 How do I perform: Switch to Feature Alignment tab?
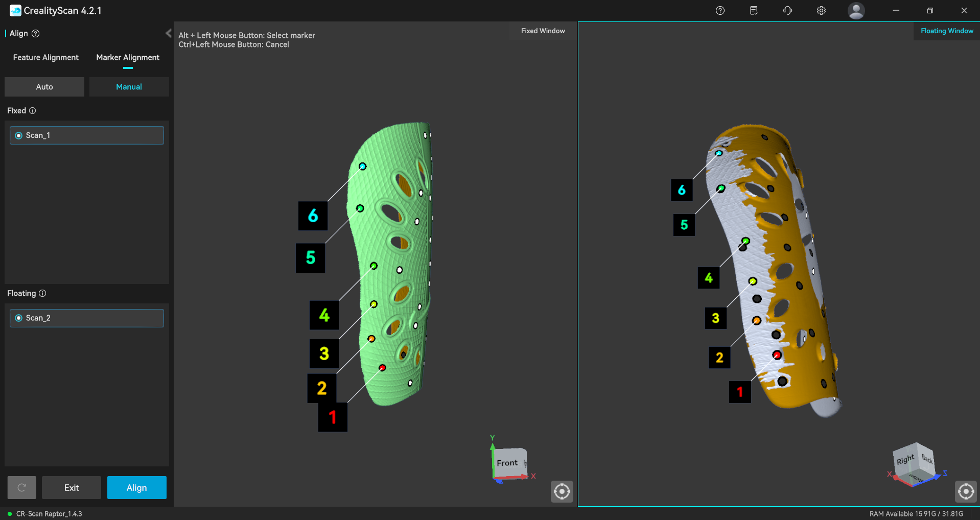46,58
